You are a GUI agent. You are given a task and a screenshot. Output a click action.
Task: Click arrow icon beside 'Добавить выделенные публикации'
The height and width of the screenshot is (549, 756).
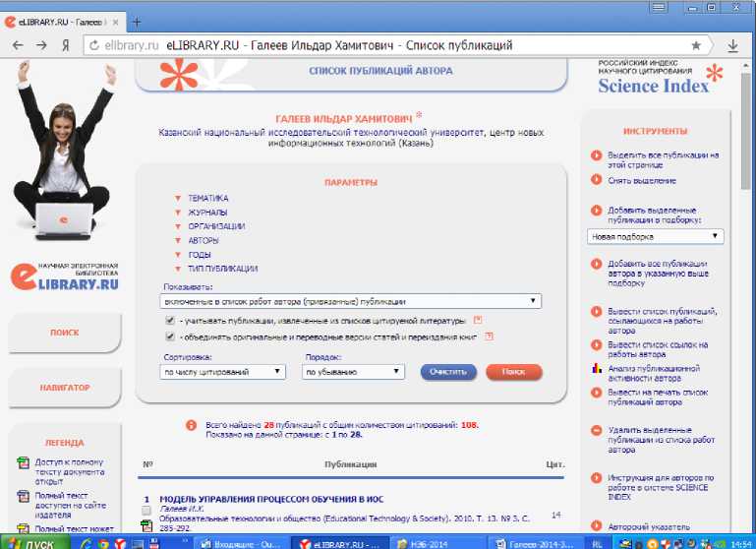597,211
